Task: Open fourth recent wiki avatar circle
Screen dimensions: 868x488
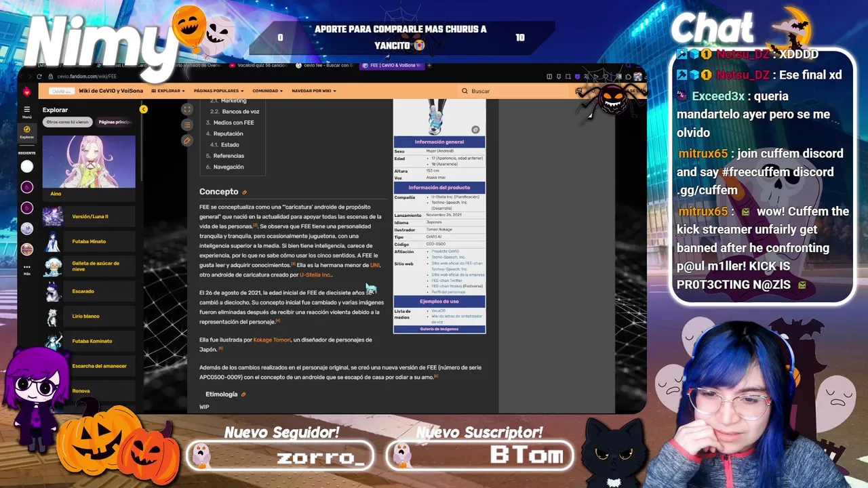Action: [27, 229]
